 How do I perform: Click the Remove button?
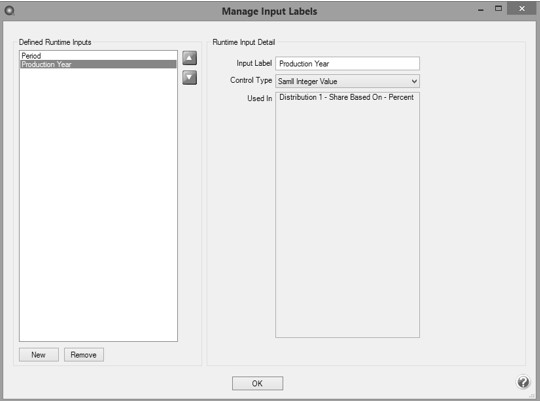click(84, 355)
